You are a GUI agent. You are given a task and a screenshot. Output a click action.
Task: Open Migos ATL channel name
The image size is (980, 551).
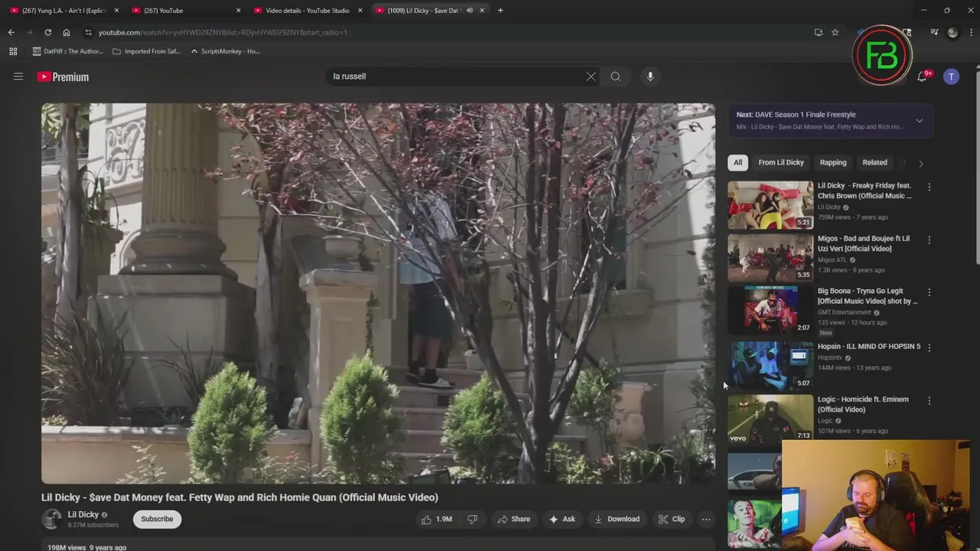click(x=832, y=259)
